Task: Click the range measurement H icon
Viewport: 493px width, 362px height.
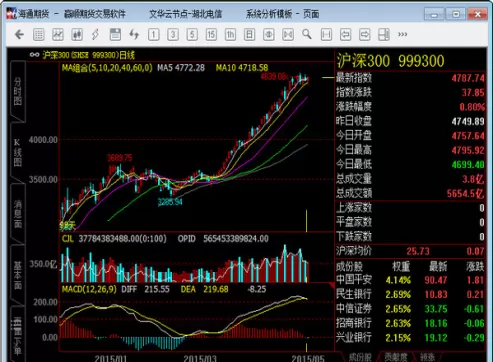Action: 326,34
